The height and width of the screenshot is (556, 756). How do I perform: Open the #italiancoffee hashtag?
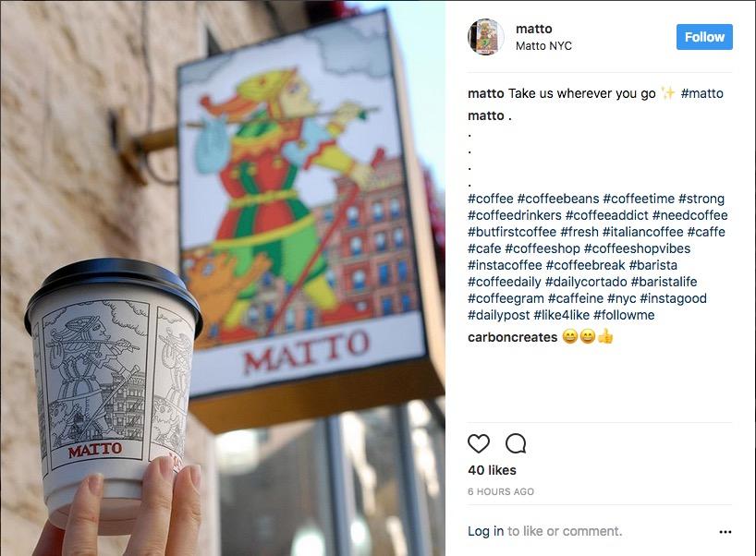tap(642, 232)
